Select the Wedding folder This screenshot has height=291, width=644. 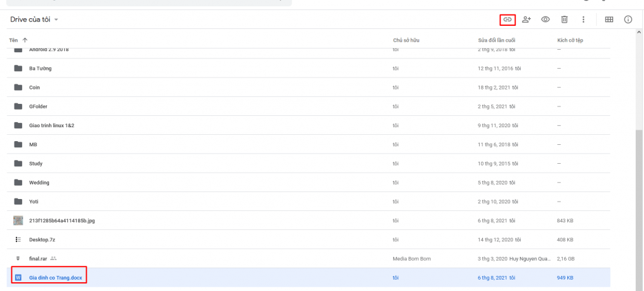[x=39, y=183]
